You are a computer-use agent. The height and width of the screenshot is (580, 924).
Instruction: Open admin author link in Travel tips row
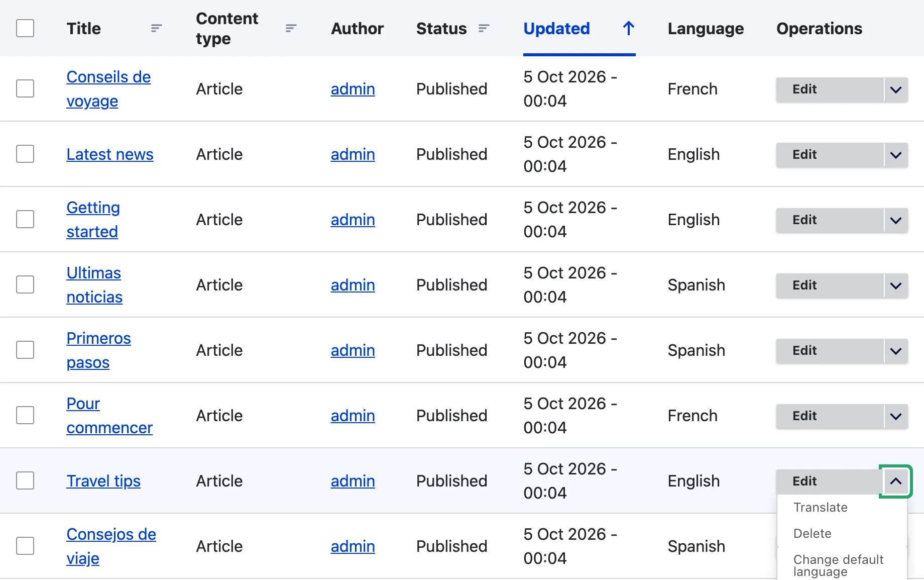(353, 481)
